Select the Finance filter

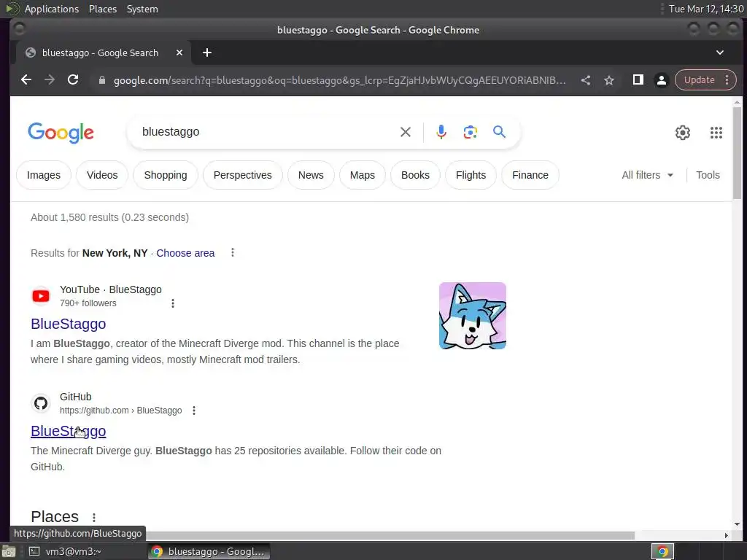pyautogui.click(x=530, y=175)
